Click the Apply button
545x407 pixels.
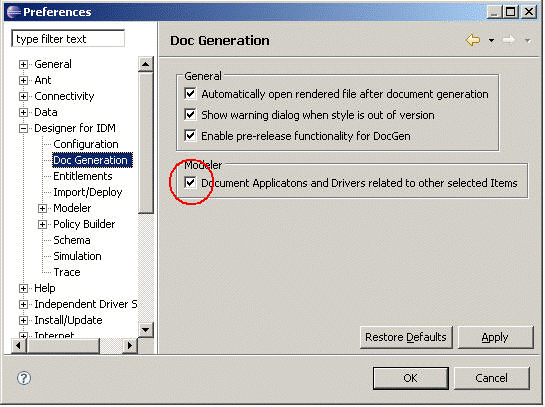(x=495, y=337)
